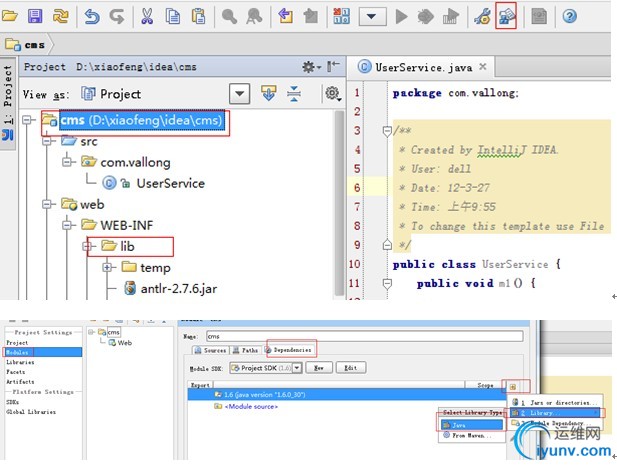Click the module Name input field

click(x=364, y=336)
